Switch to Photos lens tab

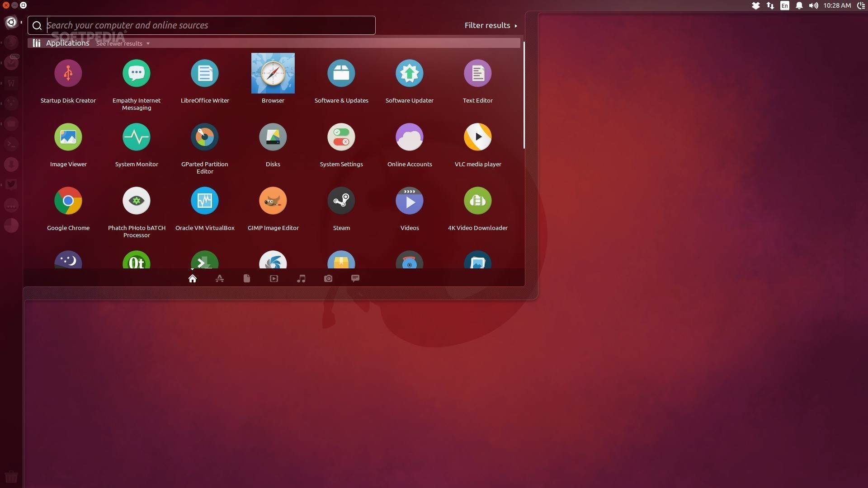point(328,279)
